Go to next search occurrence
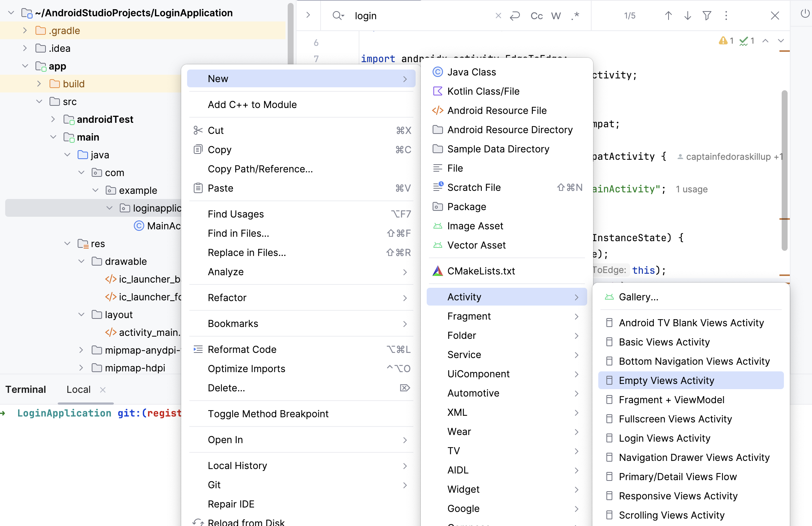812x526 pixels. (687, 16)
